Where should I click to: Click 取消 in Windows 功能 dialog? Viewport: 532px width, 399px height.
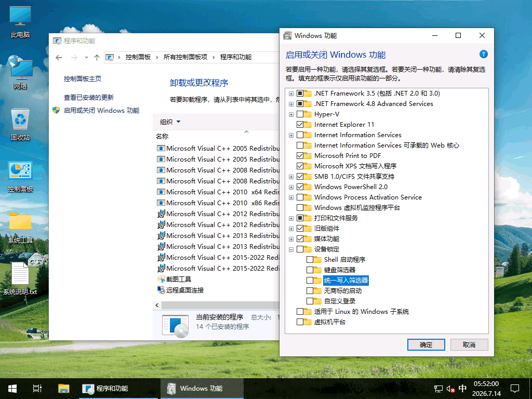point(469,345)
